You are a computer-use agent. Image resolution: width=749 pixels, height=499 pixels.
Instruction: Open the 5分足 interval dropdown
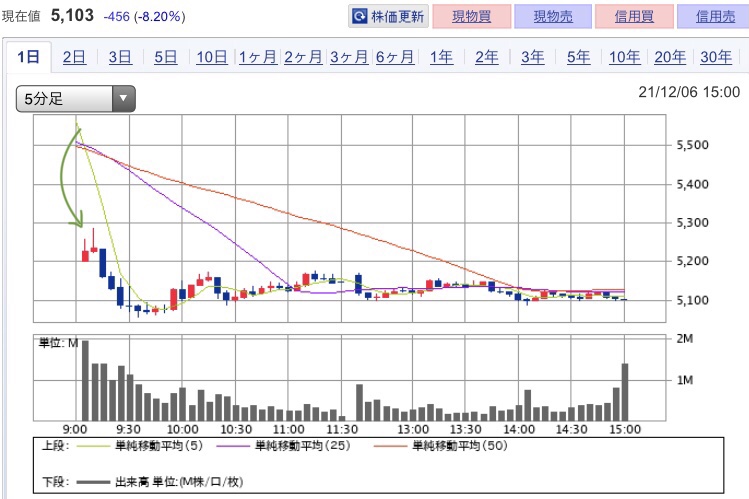(75, 99)
